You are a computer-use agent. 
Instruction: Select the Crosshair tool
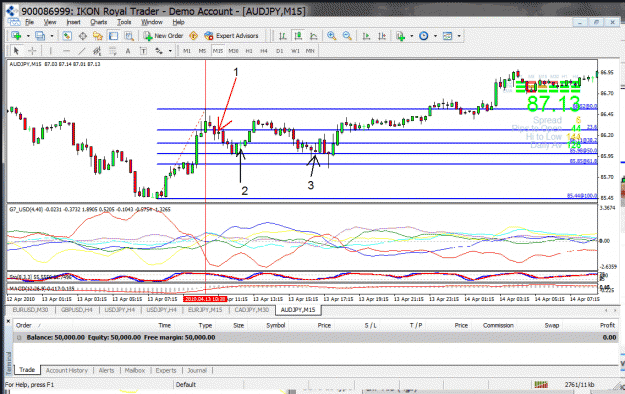(32, 51)
